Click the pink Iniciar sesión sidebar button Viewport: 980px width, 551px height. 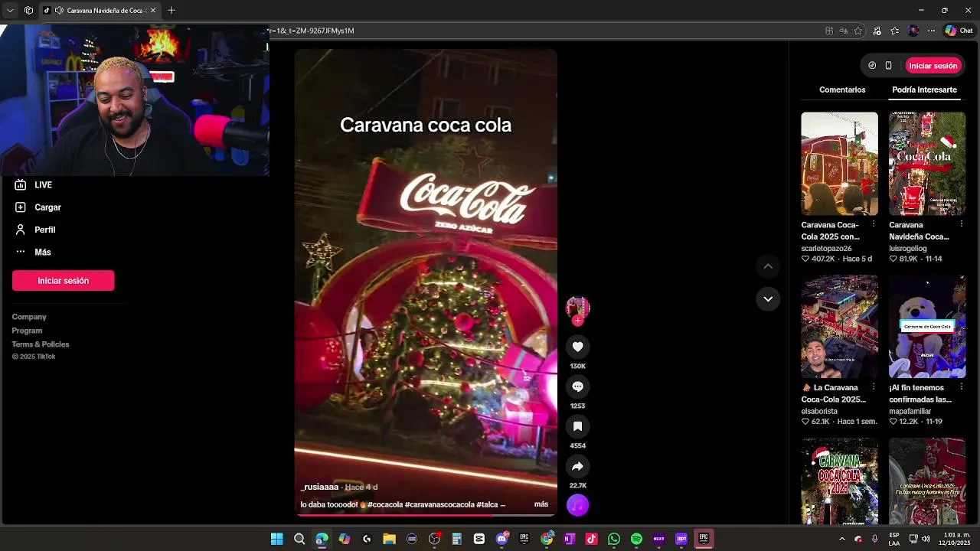64,281
